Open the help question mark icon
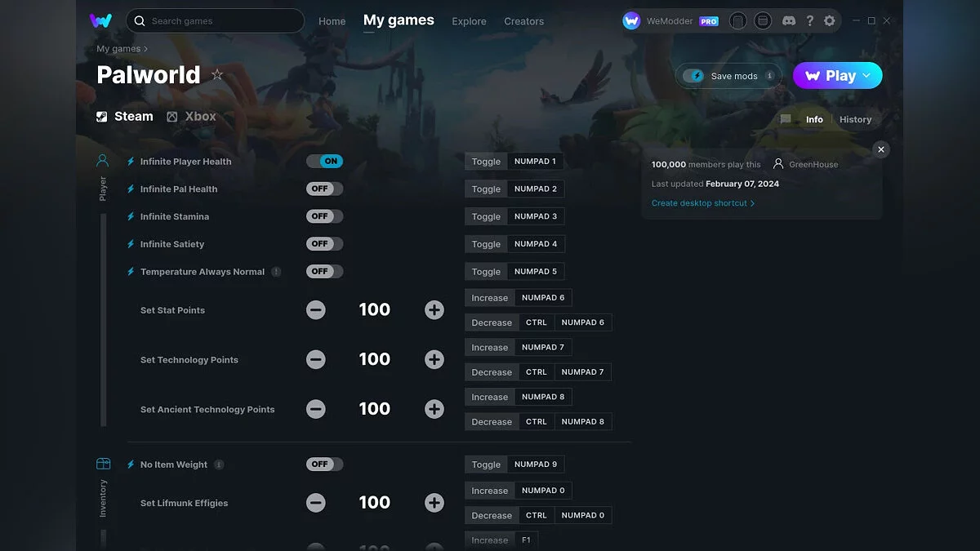Screen dimensions: 980x551 809,21
